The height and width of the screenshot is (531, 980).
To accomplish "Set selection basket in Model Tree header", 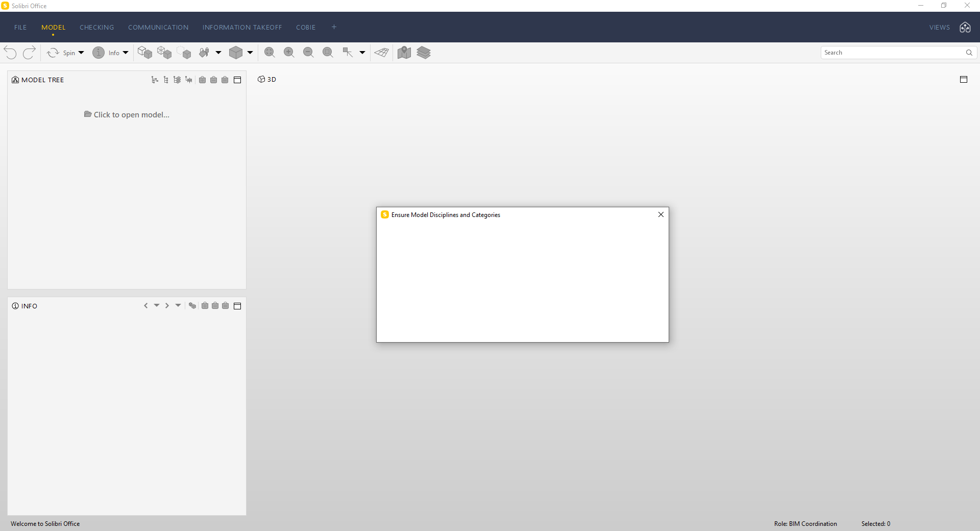I will [225, 80].
